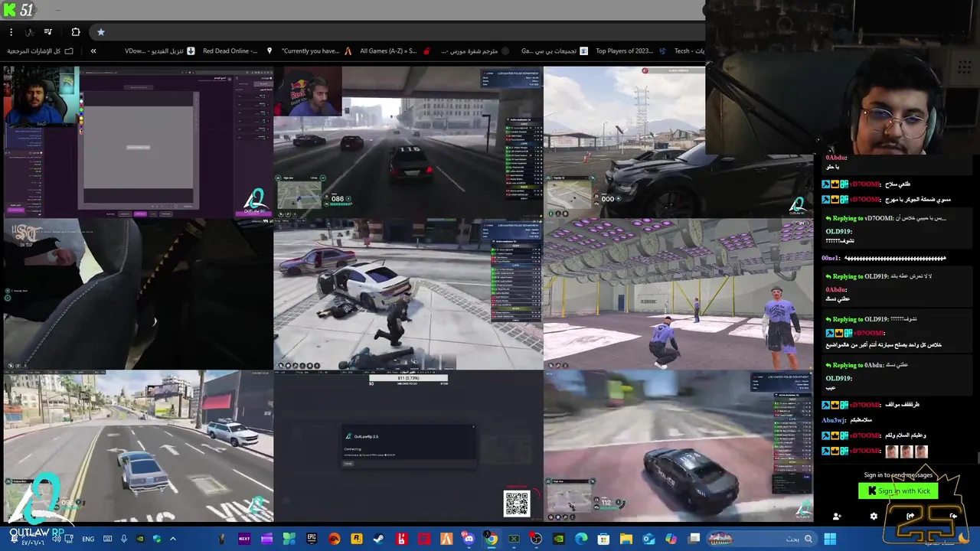
Task: Select the stream with black police car speeding
Action: pos(678,446)
